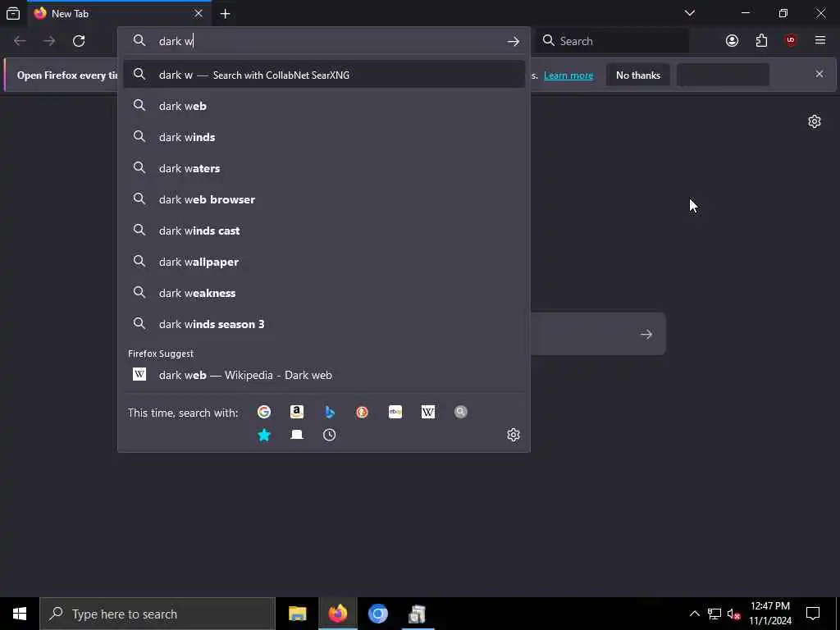Open the uBlock Origin shield icon
The width and height of the screenshot is (840, 630).
791,41
